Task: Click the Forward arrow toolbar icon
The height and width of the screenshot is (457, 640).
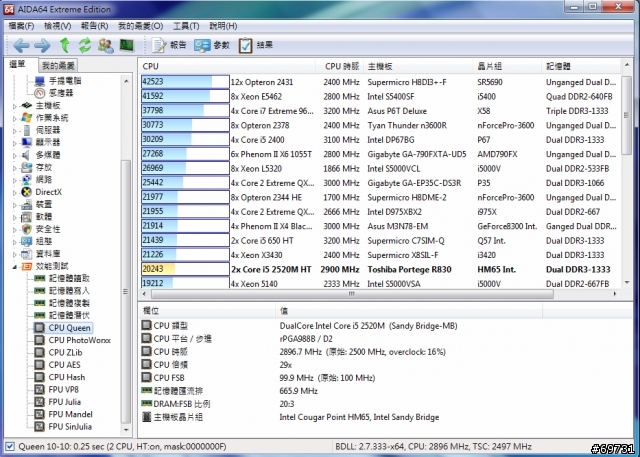Action: pyautogui.click(x=42, y=45)
